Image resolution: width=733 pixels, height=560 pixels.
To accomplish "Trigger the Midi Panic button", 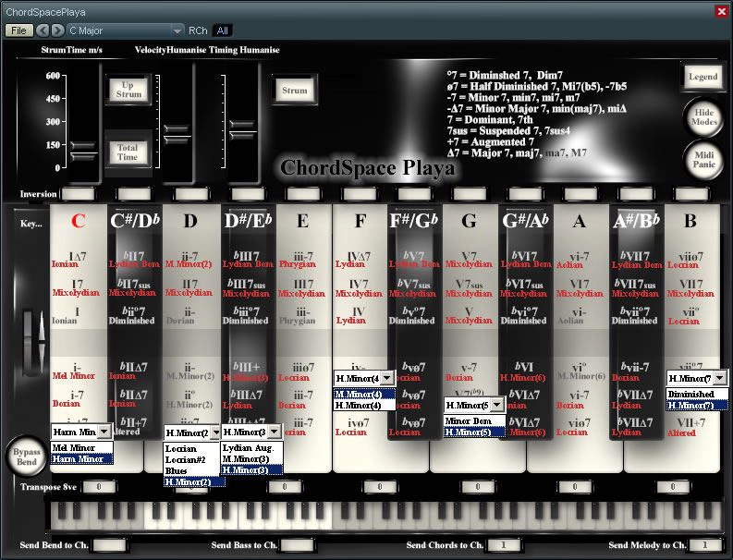I will (704, 159).
